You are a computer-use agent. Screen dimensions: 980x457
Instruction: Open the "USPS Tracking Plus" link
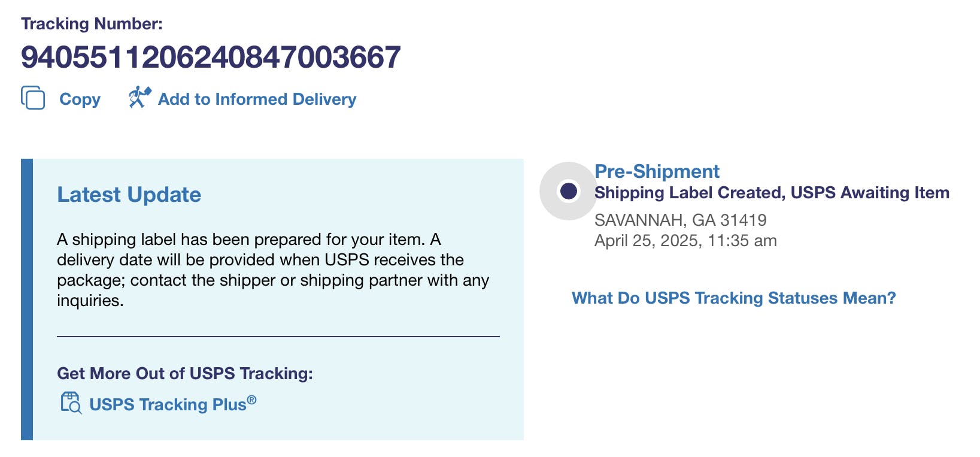168,405
